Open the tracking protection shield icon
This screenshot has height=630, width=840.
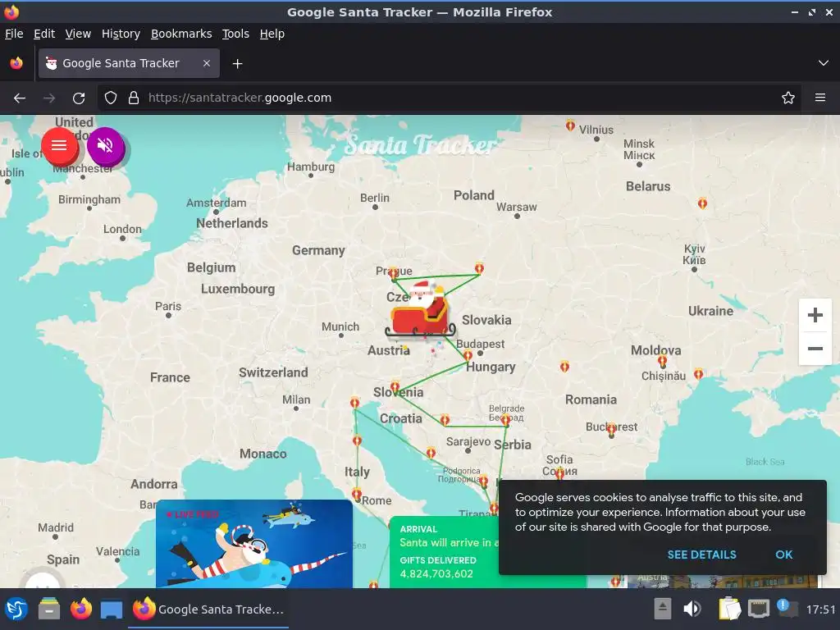click(x=111, y=98)
